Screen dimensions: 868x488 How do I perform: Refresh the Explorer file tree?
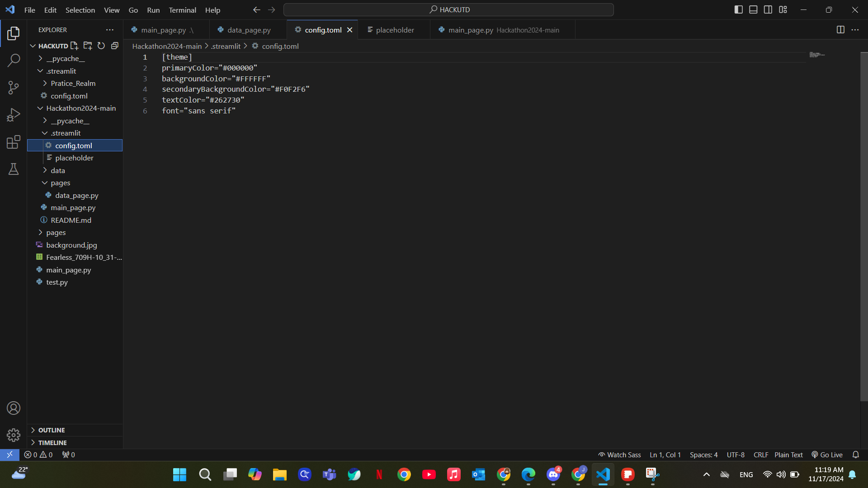click(101, 46)
